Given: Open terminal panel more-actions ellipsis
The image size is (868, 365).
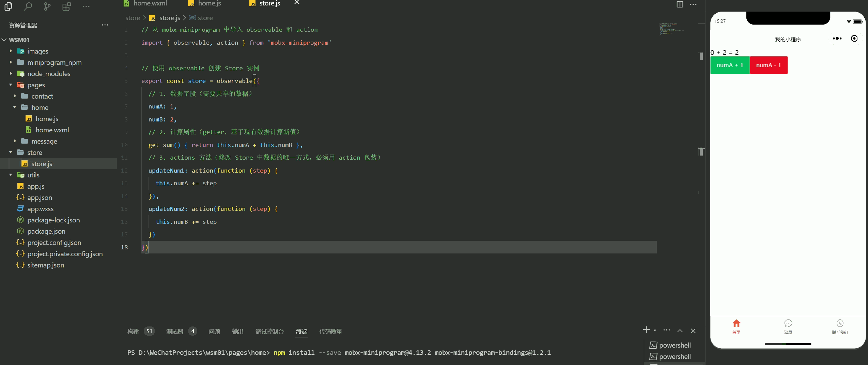Looking at the screenshot, I should point(667,330).
